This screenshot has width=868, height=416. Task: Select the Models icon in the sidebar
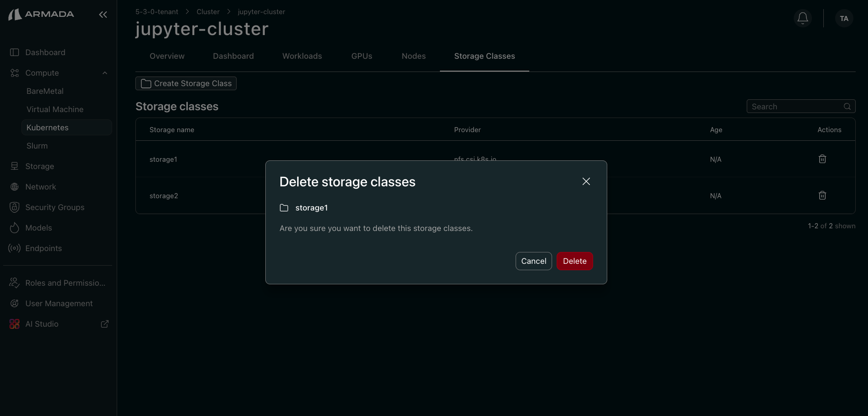14,227
